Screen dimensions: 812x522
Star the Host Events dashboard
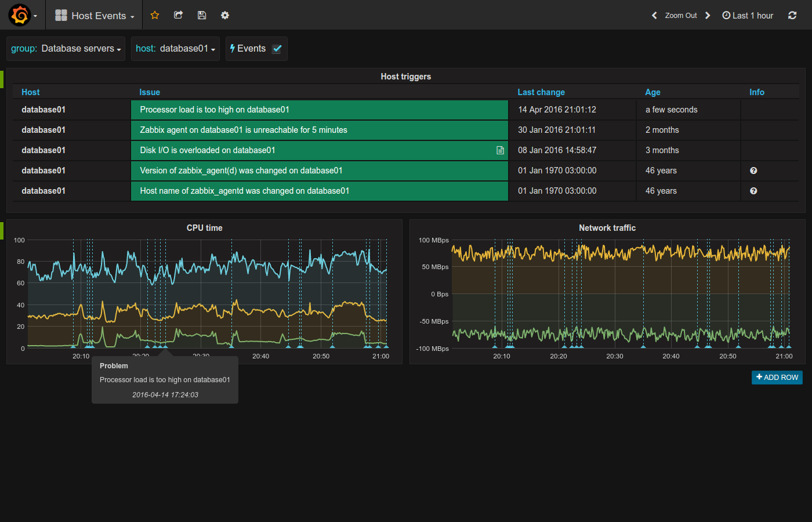[155, 15]
